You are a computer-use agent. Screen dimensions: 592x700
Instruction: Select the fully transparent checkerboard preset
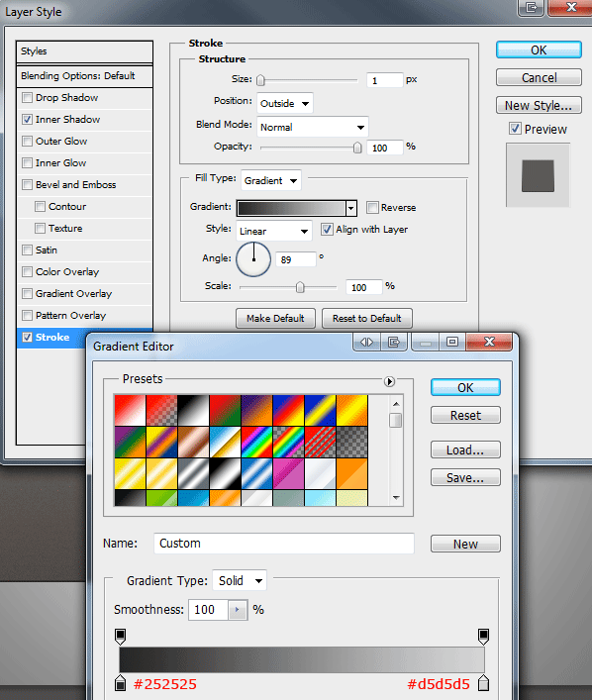(x=351, y=442)
